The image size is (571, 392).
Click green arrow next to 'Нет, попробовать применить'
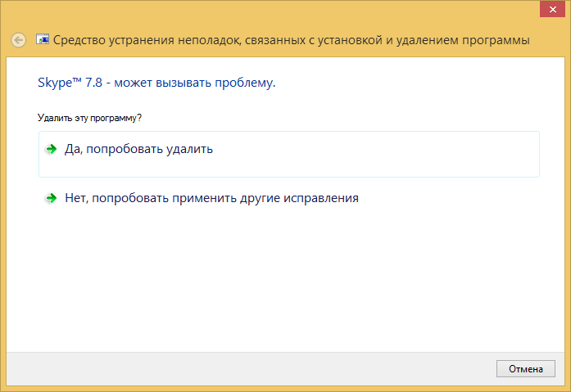point(52,198)
